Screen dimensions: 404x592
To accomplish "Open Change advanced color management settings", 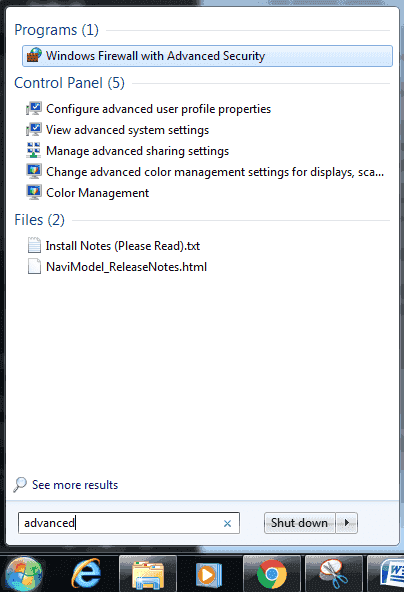I will [215, 172].
